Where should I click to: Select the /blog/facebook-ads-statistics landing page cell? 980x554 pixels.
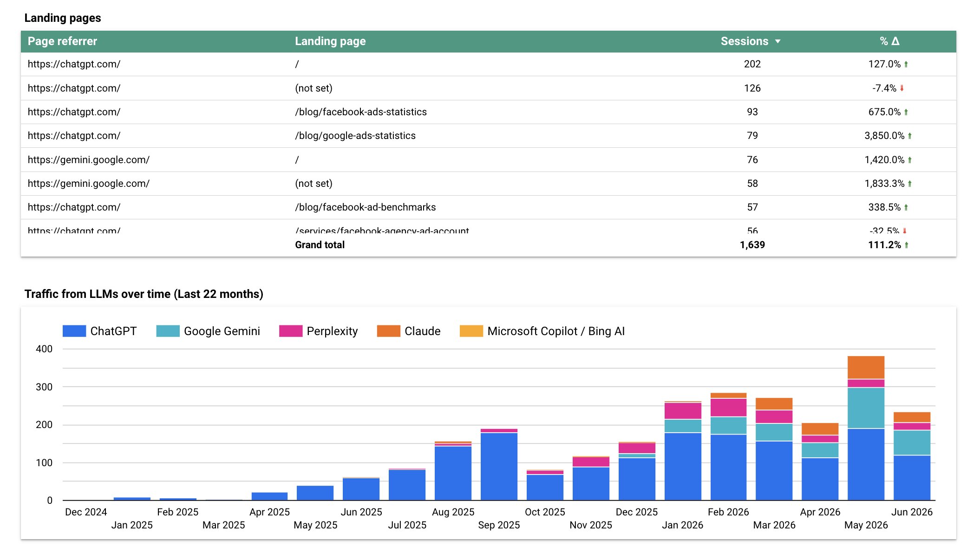pyautogui.click(x=361, y=112)
